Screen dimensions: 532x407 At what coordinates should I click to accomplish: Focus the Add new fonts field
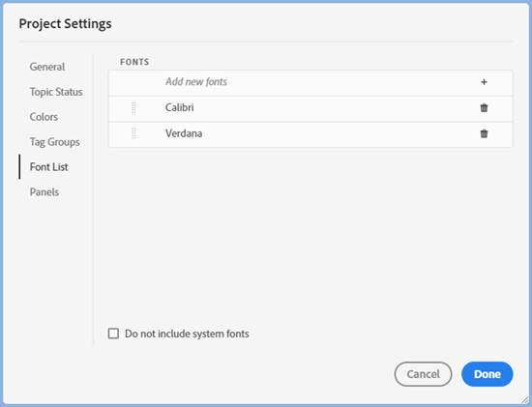310,82
